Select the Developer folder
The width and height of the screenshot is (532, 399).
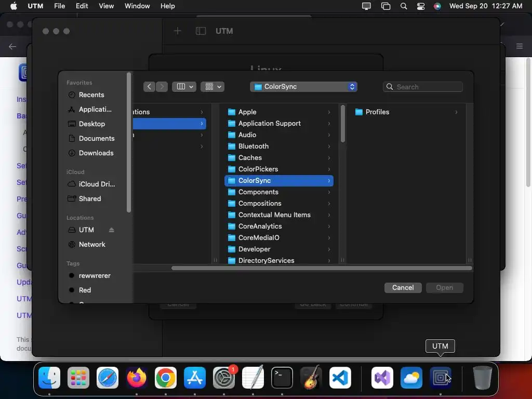coord(279,249)
